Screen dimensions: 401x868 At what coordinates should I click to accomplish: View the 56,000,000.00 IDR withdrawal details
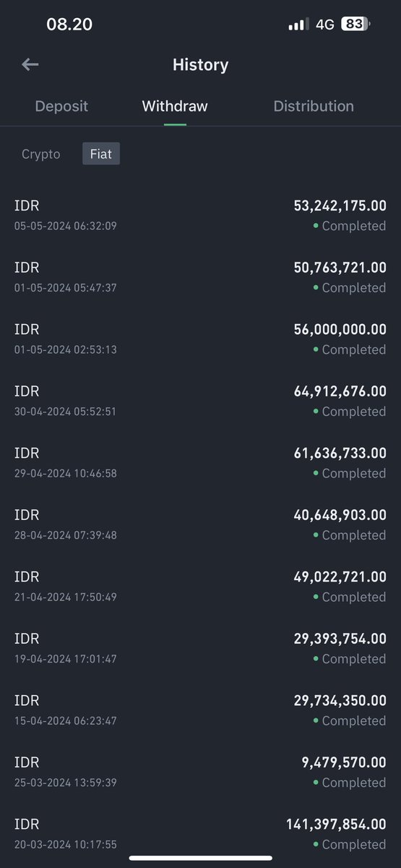[200, 339]
